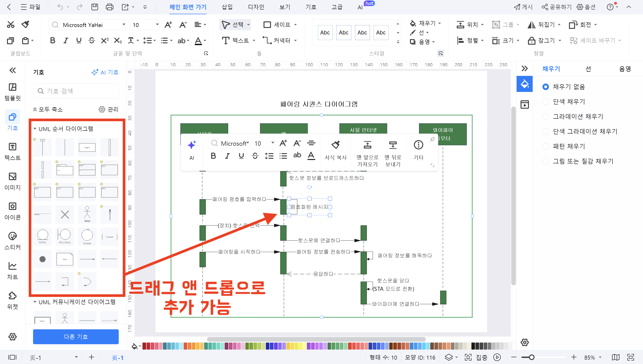Toggle bold formatting in the ribbon
The width and height of the screenshot is (643, 364).
click(x=53, y=40)
